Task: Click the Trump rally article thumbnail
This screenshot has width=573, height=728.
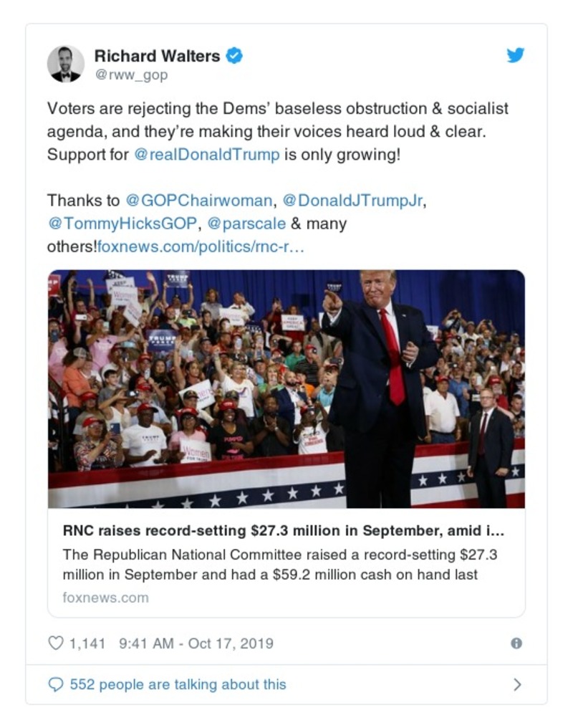Action: click(x=285, y=387)
